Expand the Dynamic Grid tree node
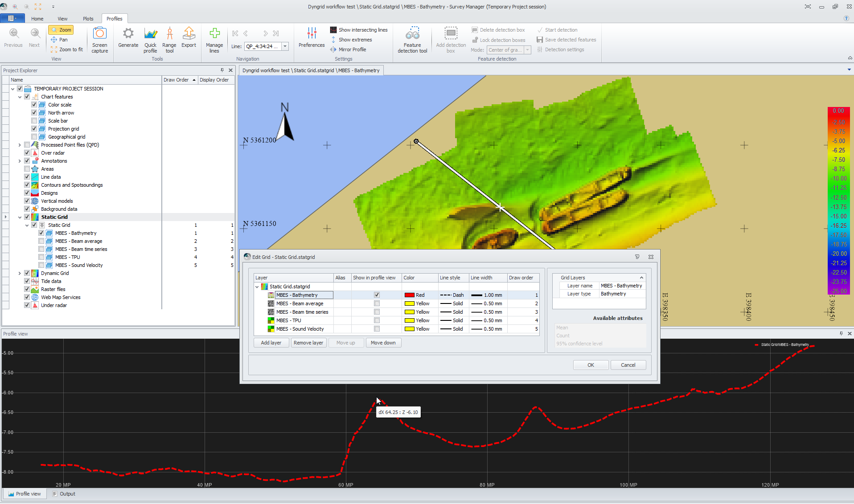 (x=20, y=273)
